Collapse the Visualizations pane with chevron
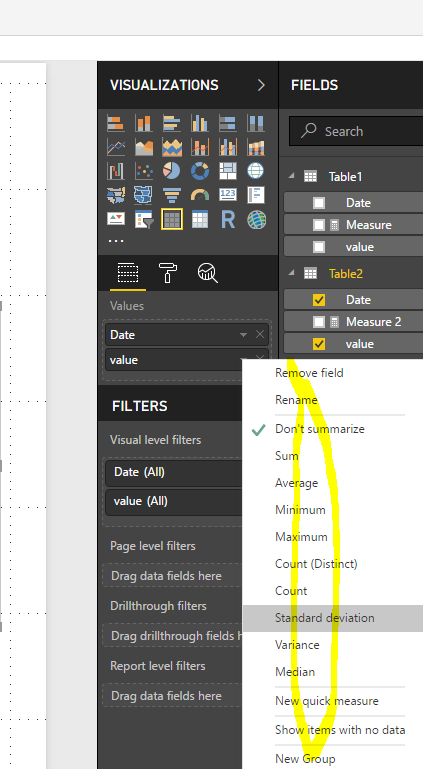This screenshot has height=769, width=423. coord(261,85)
